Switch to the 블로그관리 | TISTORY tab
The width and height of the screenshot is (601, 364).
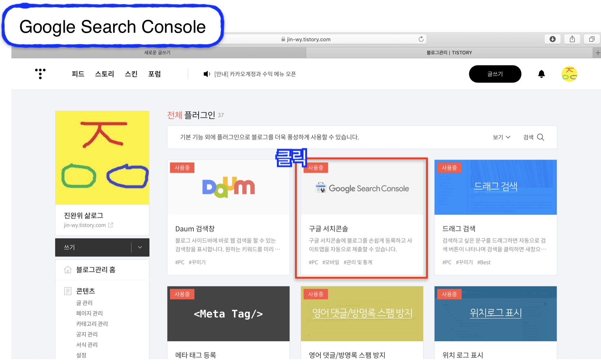tap(449, 53)
